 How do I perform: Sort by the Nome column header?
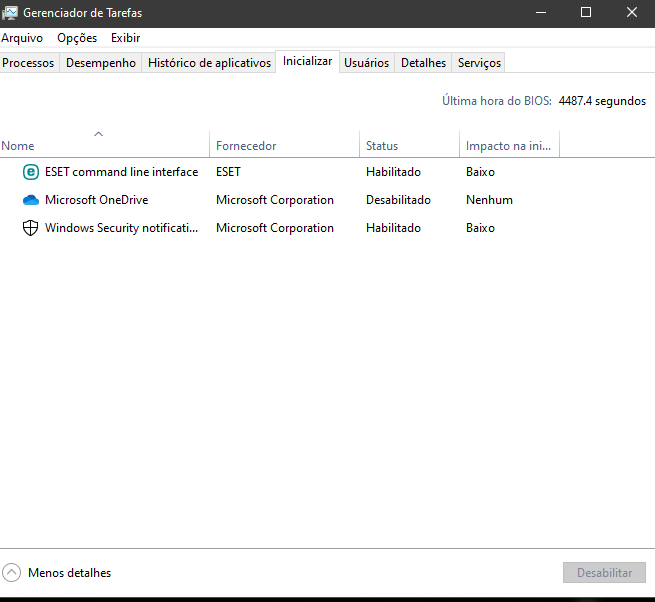pos(104,144)
